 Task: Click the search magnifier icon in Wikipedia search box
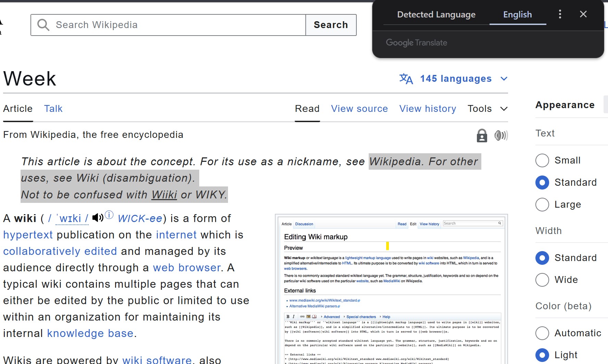pyautogui.click(x=43, y=25)
